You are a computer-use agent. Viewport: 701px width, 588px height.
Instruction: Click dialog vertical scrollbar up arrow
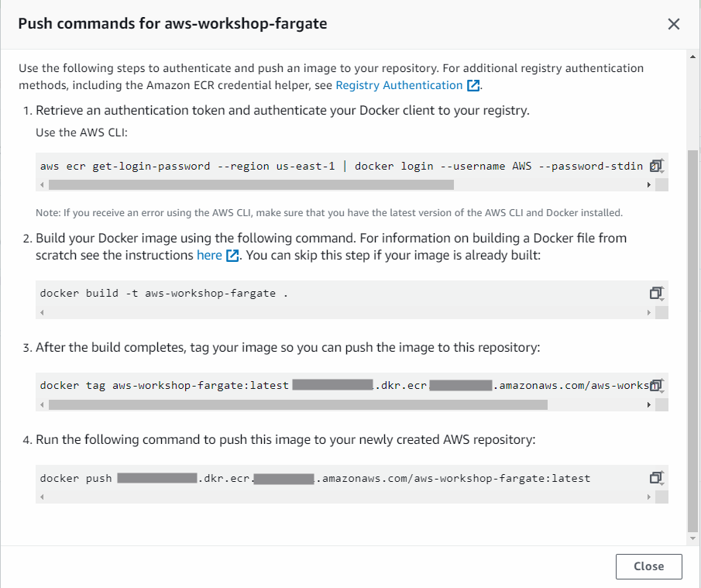tap(693, 57)
